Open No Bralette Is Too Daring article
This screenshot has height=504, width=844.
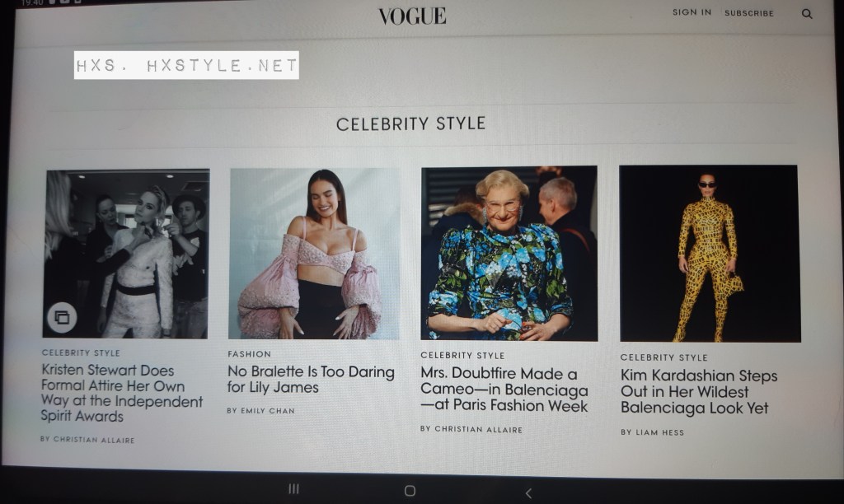point(311,379)
